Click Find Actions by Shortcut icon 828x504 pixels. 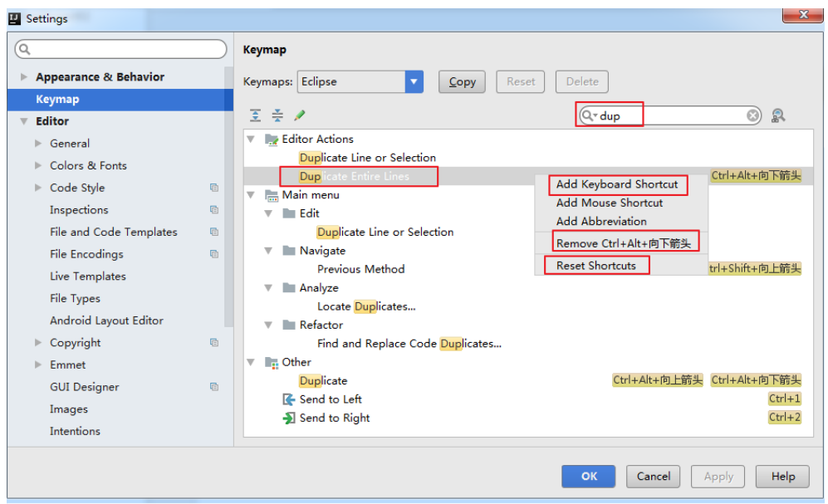[x=778, y=115]
